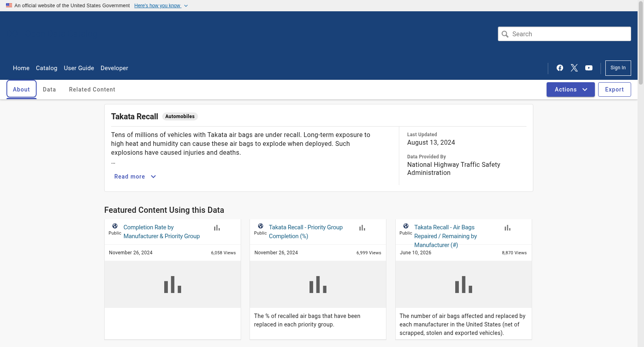The image size is (644, 347).
Task: Click the magnifier icon in search box
Action: (x=505, y=34)
